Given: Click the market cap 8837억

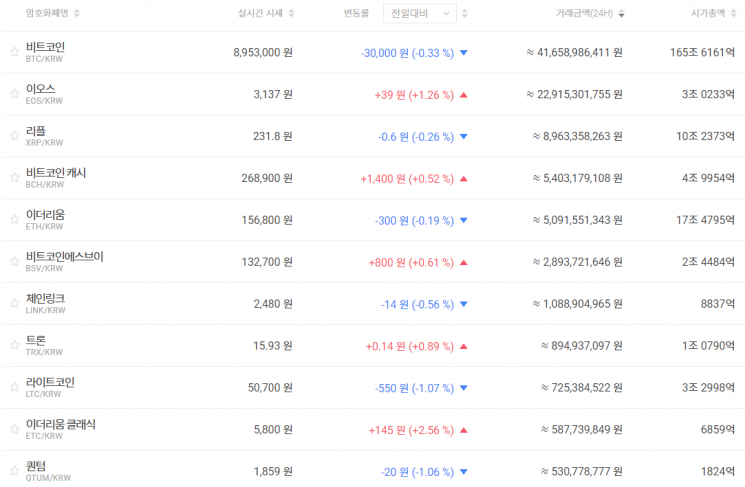Looking at the screenshot, I should (x=718, y=304).
